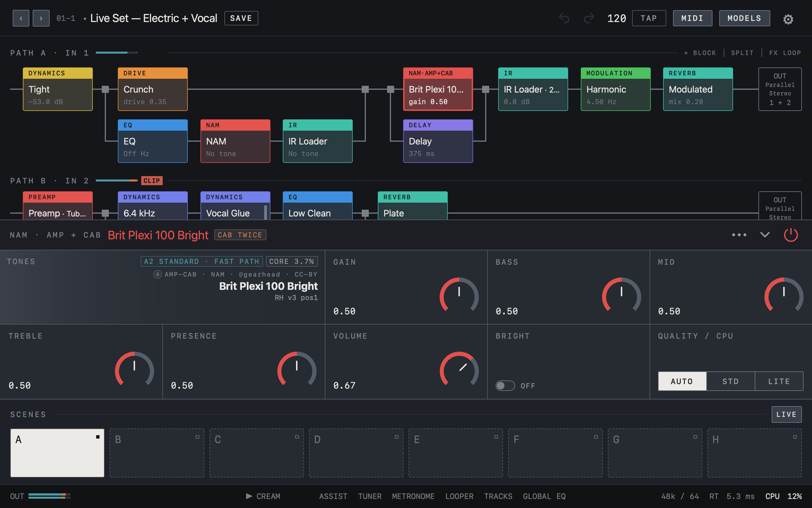Select empty scene slot D
This screenshot has width=812, height=508.
point(356,453)
